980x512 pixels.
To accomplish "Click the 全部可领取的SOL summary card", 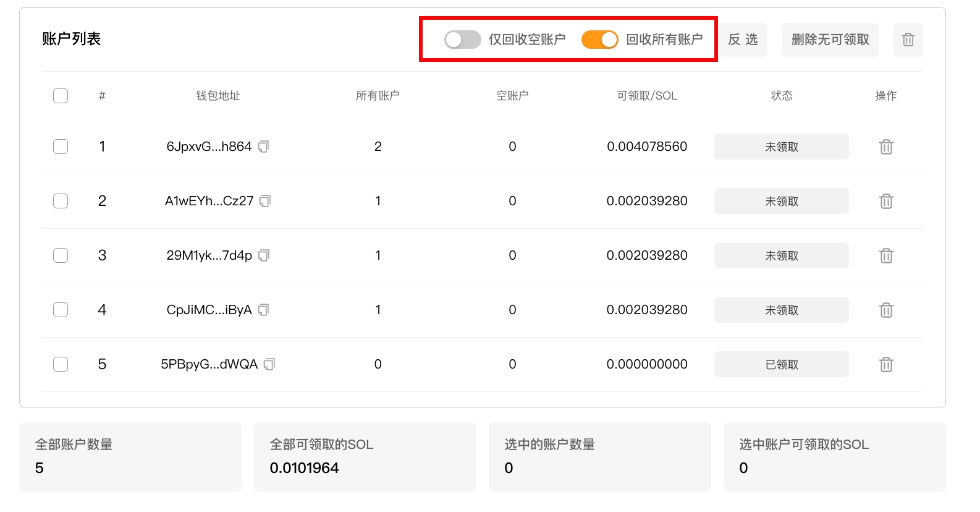I will point(365,457).
